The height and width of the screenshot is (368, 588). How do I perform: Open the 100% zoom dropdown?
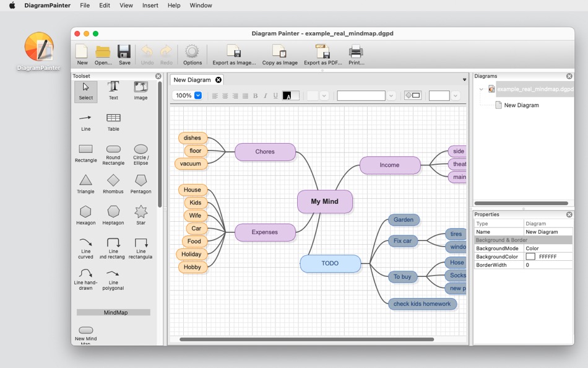tap(198, 95)
